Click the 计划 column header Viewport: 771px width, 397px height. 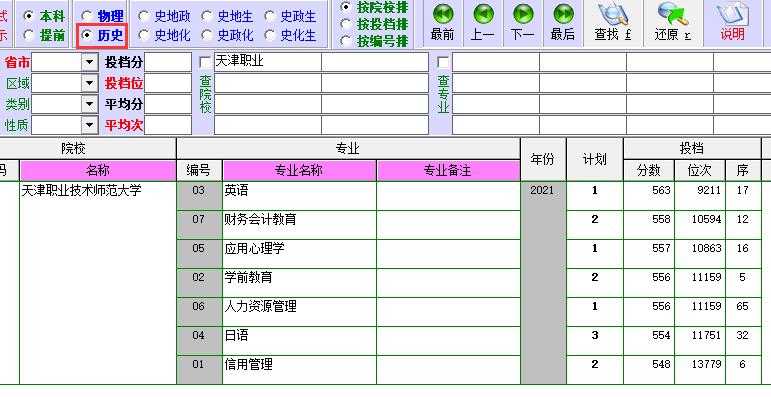[x=594, y=159]
